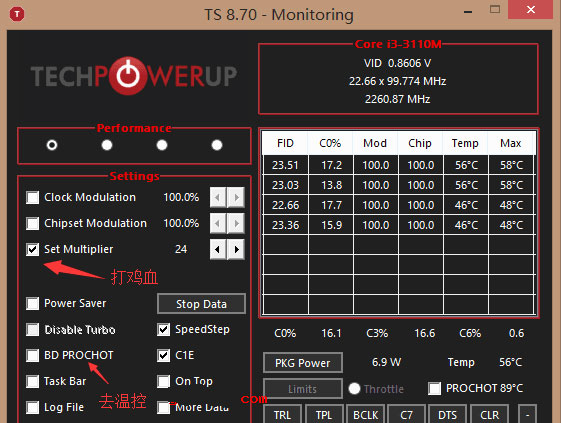Screen dimensions: 561x423
Task: Click the BCLK button
Action: [366, 415]
